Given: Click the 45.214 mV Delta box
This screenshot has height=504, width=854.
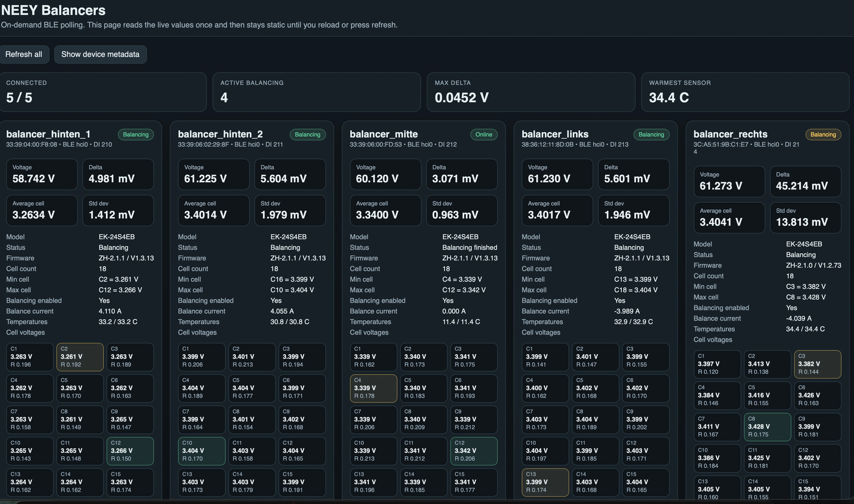Looking at the screenshot, I should click(805, 181).
